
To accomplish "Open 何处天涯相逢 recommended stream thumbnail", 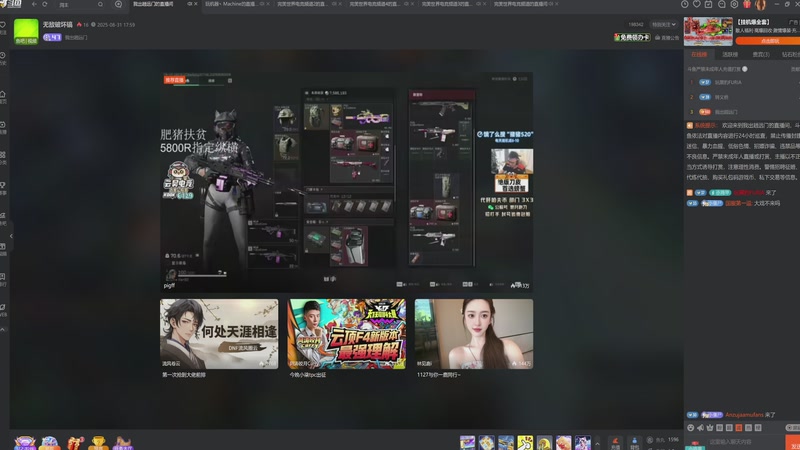I will pyautogui.click(x=219, y=334).
